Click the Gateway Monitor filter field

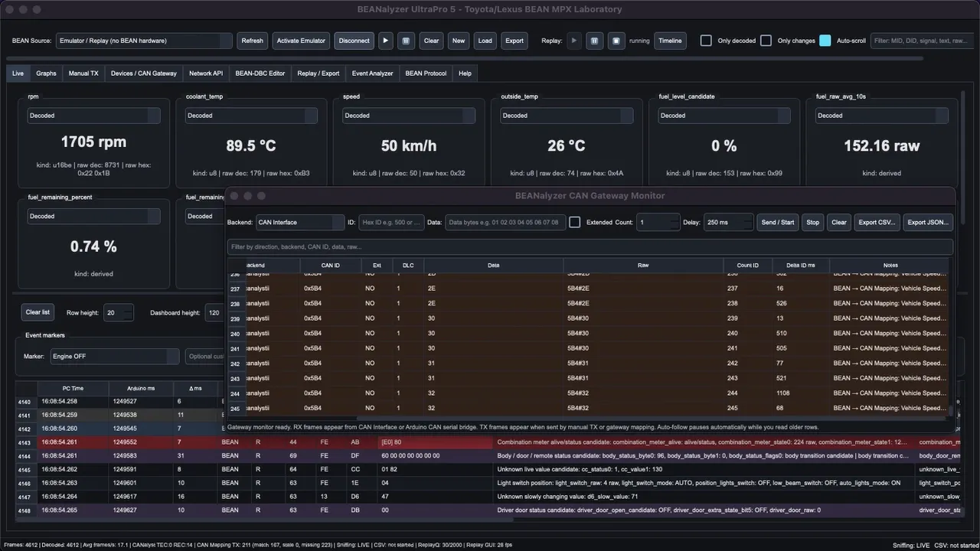[x=590, y=247]
